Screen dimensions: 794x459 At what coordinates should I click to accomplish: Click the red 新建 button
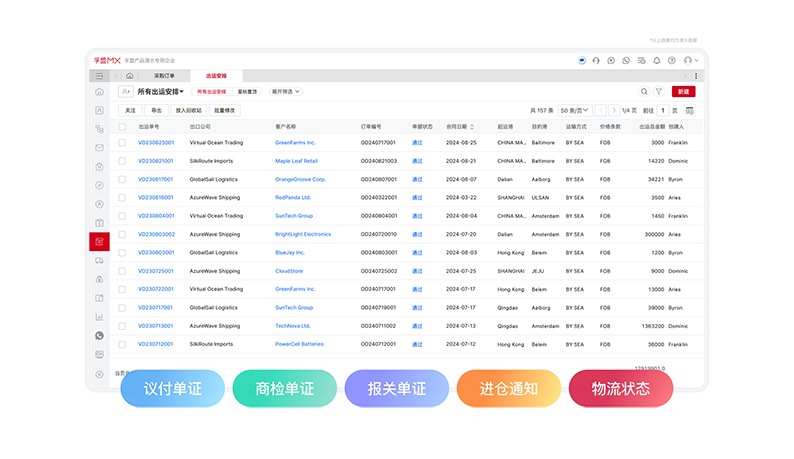(x=683, y=91)
